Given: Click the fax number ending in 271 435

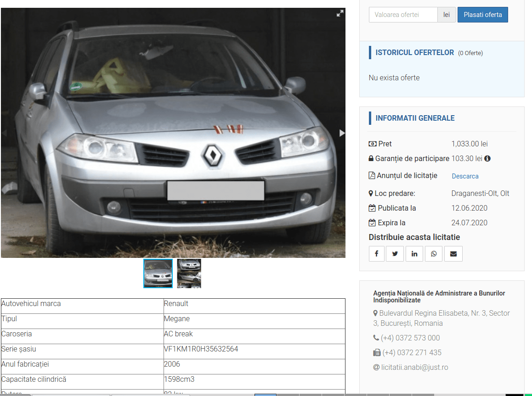Looking at the screenshot, I should point(412,352).
